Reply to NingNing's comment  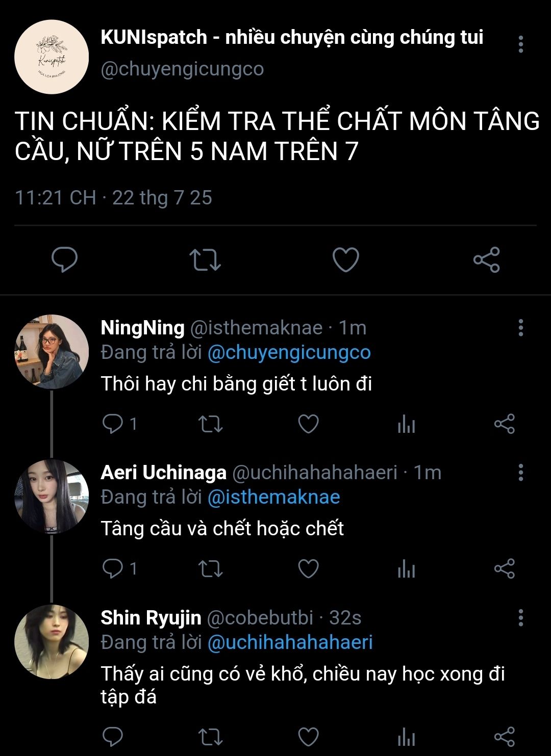[113, 424]
